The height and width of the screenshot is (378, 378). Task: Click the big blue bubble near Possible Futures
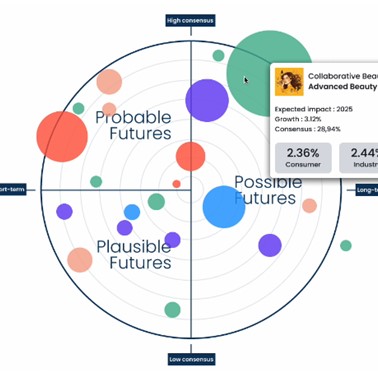224,207
